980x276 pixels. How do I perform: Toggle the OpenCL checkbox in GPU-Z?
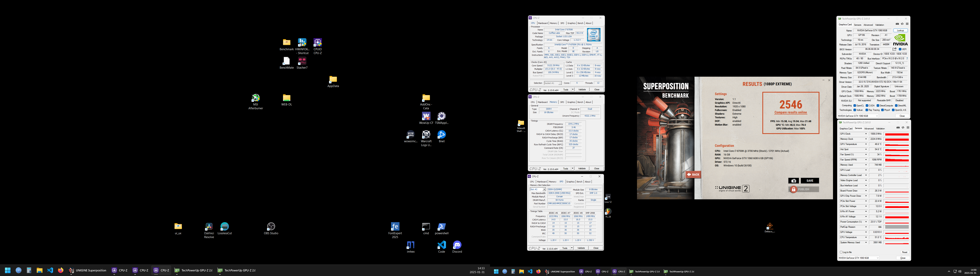(x=855, y=106)
